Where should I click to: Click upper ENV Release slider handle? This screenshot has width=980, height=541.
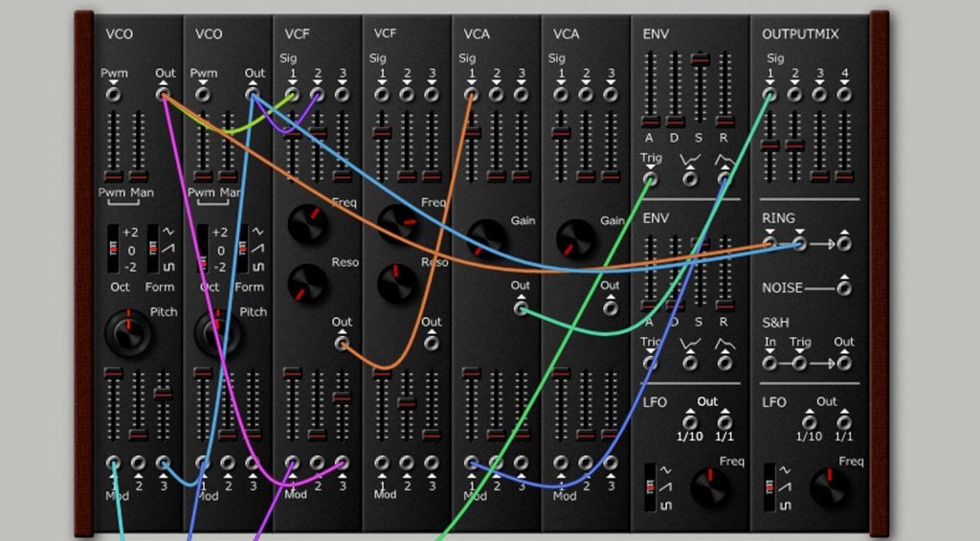(x=724, y=122)
